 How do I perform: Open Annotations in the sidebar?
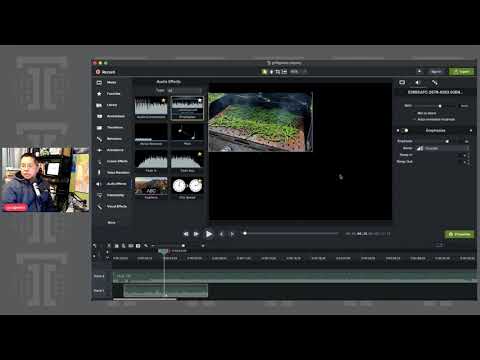111,116
